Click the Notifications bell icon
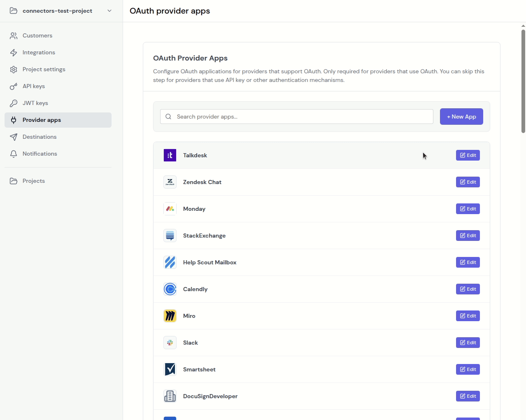The height and width of the screenshot is (420, 526). 14,154
